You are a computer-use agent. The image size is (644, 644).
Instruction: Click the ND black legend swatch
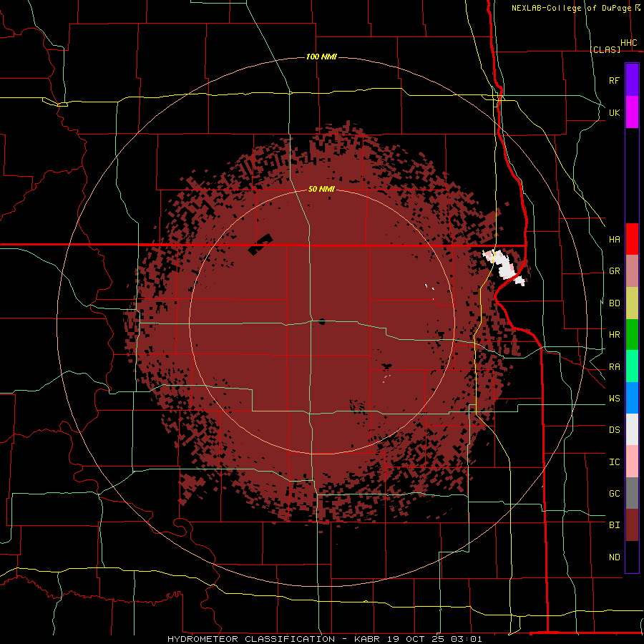pyautogui.click(x=632, y=557)
